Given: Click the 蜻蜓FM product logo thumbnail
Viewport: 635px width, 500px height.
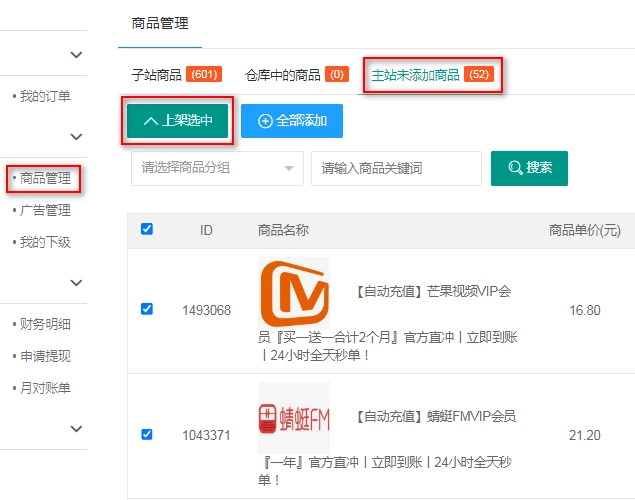Looking at the screenshot, I should 294,418.
